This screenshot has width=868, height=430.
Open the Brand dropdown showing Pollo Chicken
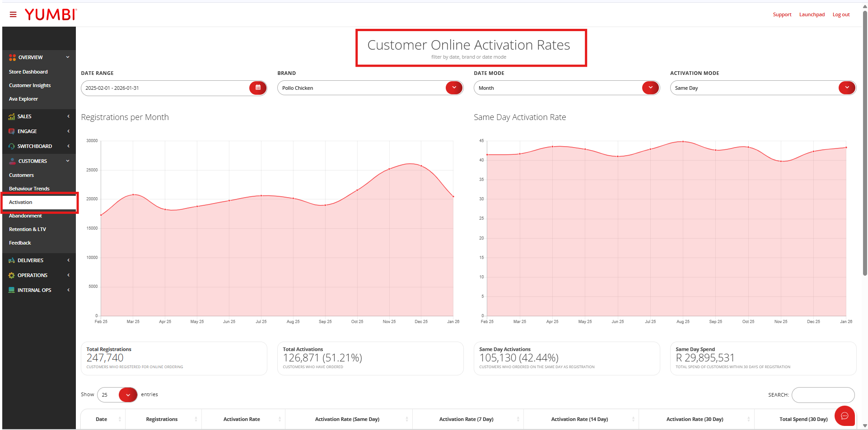pos(370,88)
